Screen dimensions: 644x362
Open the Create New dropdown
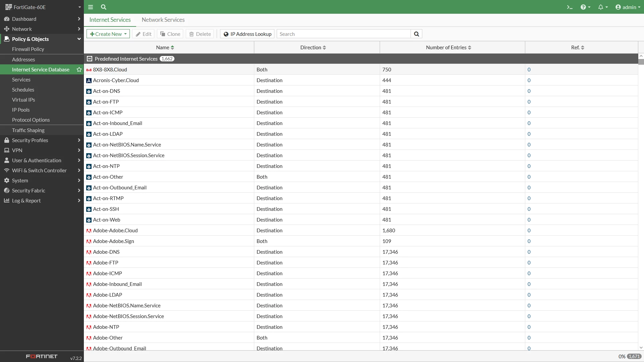click(x=108, y=34)
